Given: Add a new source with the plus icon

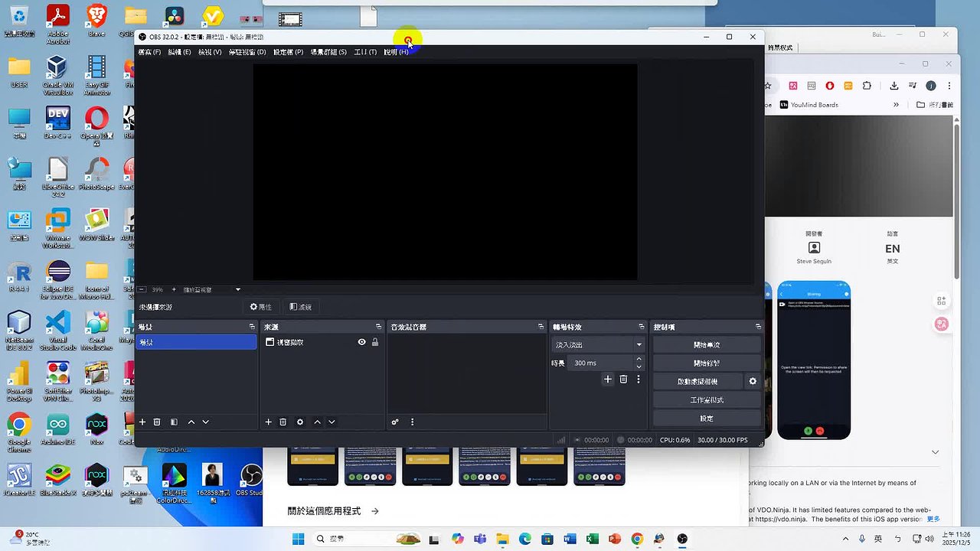Looking at the screenshot, I should click(x=269, y=422).
